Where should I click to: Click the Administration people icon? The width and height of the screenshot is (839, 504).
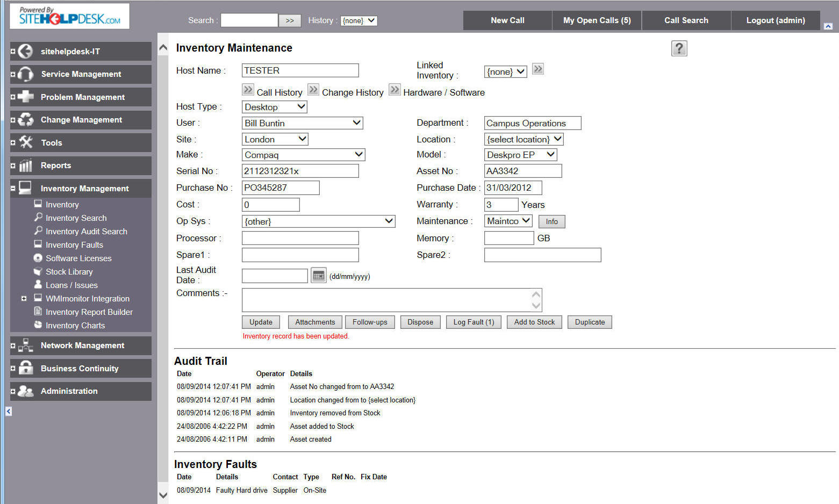[25, 391]
